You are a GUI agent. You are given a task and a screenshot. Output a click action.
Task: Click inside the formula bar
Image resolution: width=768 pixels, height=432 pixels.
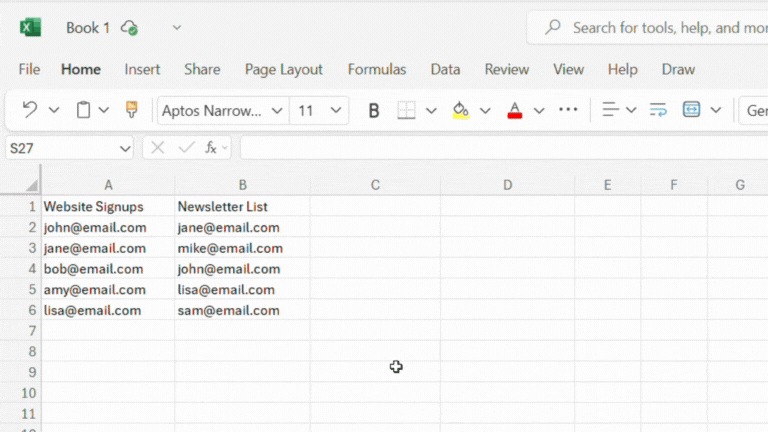(504, 148)
